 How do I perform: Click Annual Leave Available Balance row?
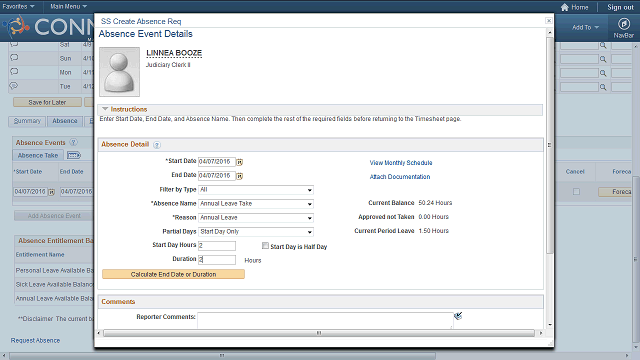pyautogui.click(x=55, y=298)
